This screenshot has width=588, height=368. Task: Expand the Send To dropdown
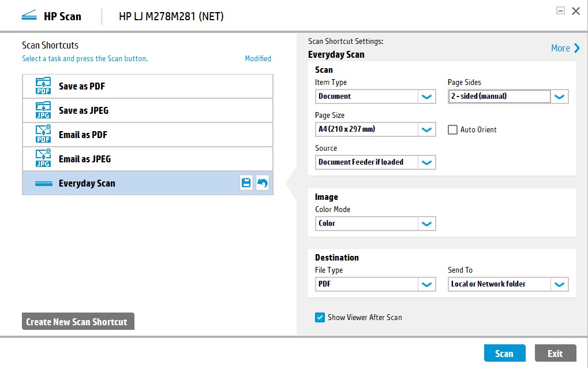point(559,284)
